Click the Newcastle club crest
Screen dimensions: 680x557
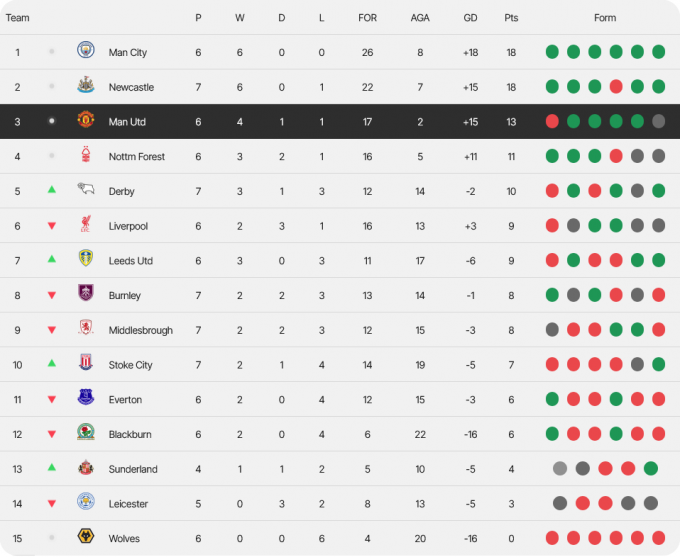pyautogui.click(x=86, y=85)
